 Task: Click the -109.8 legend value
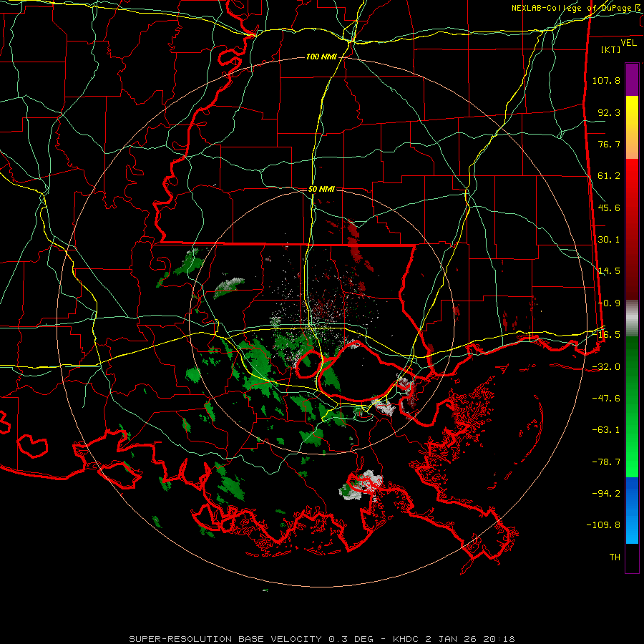tap(603, 525)
